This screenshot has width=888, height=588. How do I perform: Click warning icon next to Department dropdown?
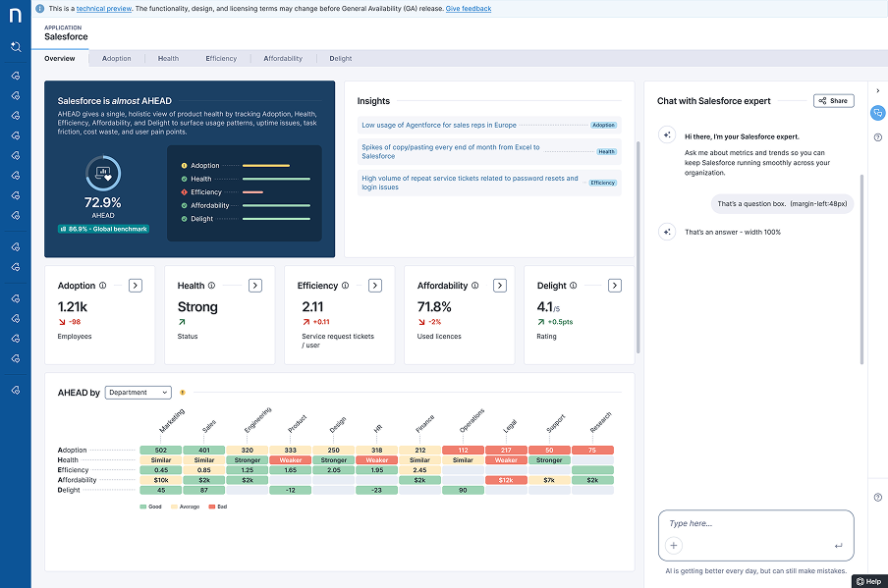point(183,393)
